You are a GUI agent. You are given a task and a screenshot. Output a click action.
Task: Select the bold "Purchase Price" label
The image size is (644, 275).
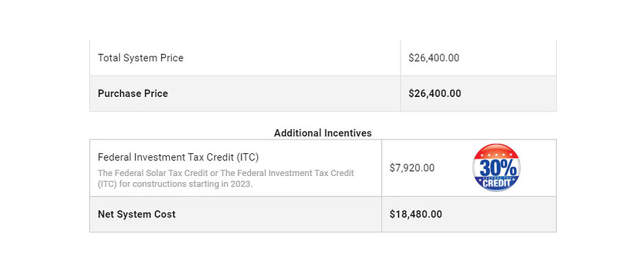(133, 93)
